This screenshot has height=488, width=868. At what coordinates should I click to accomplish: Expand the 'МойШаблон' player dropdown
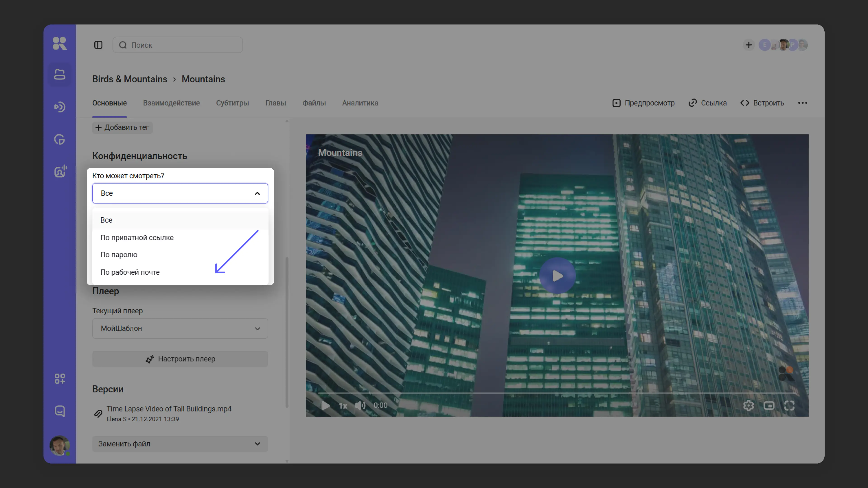click(x=257, y=328)
